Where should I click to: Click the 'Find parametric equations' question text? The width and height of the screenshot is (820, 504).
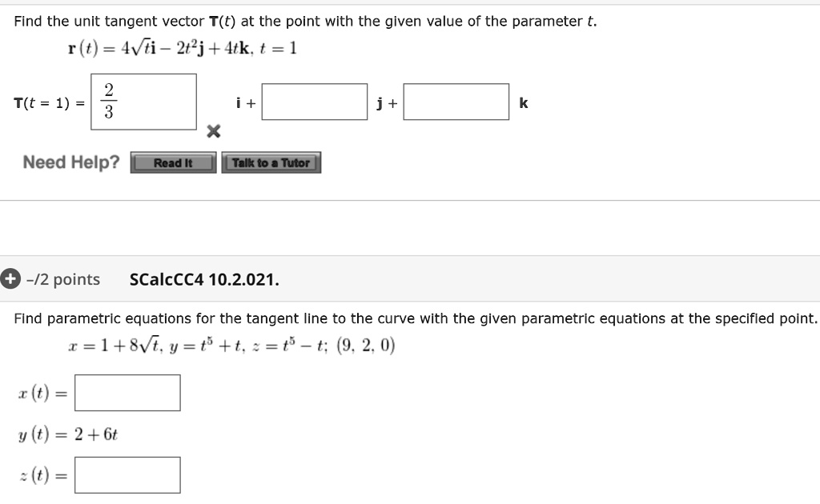416,318
